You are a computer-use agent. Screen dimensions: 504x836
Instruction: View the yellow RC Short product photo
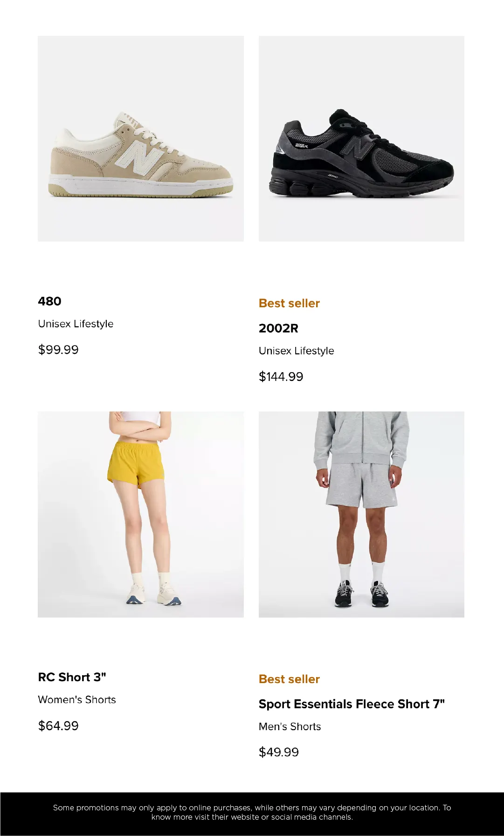pyautogui.click(x=141, y=514)
